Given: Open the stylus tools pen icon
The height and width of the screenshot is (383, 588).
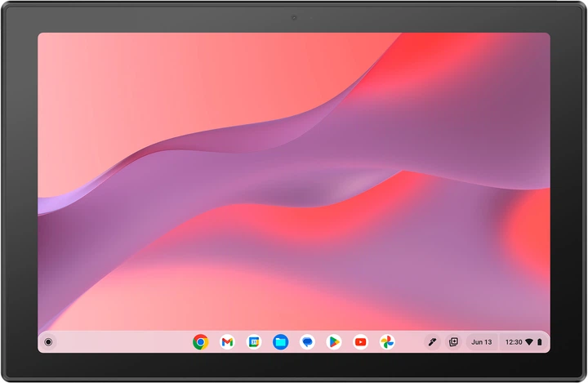Looking at the screenshot, I should pos(432,342).
